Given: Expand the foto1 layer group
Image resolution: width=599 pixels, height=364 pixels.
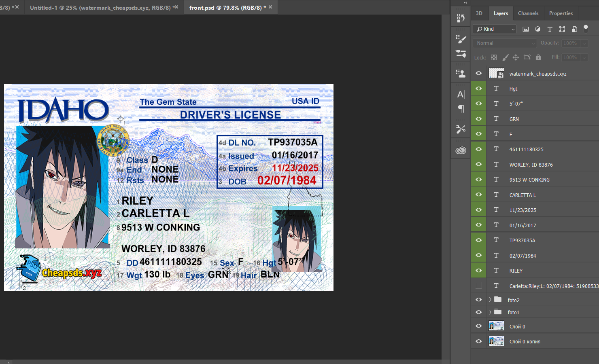Looking at the screenshot, I should 490,312.
